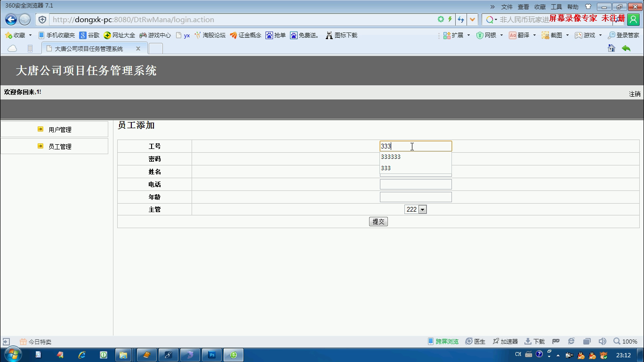Click the blue sync arrows icon

coord(461,19)
